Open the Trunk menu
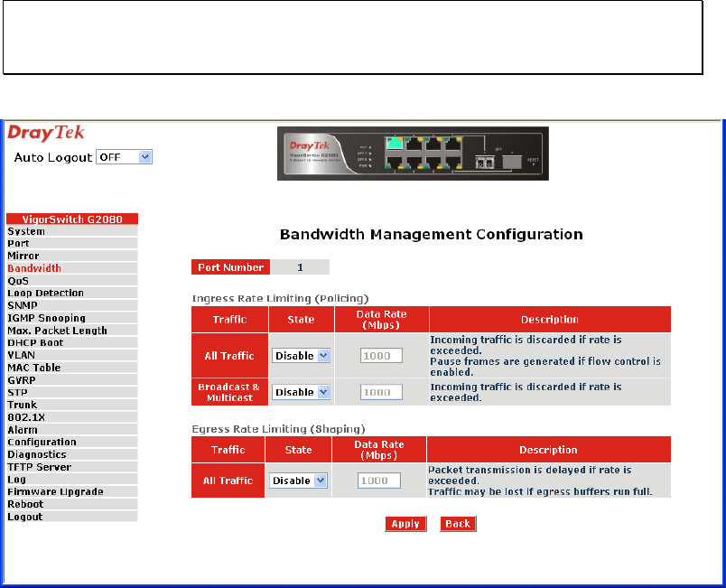 pyautogui.click(x=71, y=406)
